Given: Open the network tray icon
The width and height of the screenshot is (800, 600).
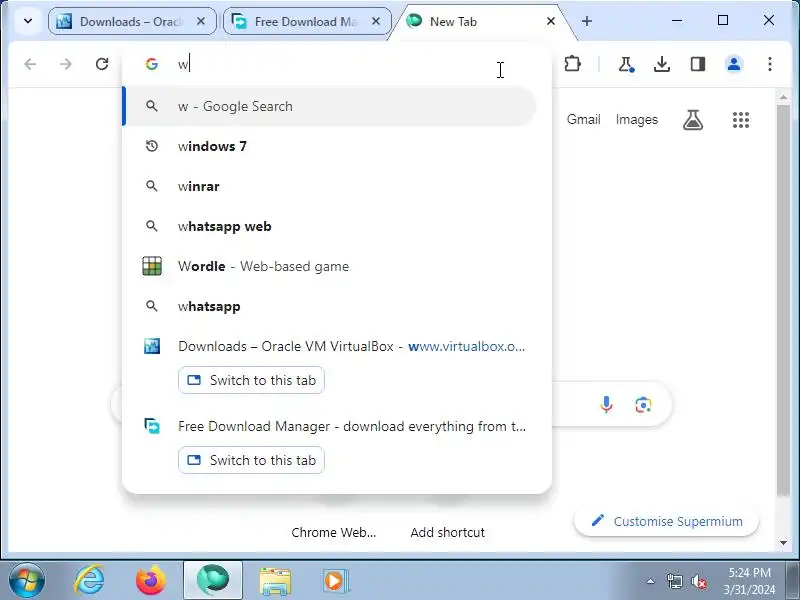Looking at the screenshot, I should [674, 581].
